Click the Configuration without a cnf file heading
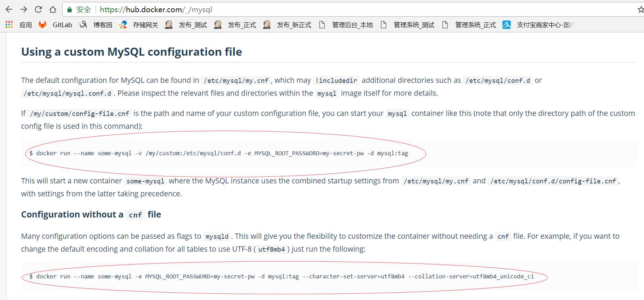 (x=91, y=214)
